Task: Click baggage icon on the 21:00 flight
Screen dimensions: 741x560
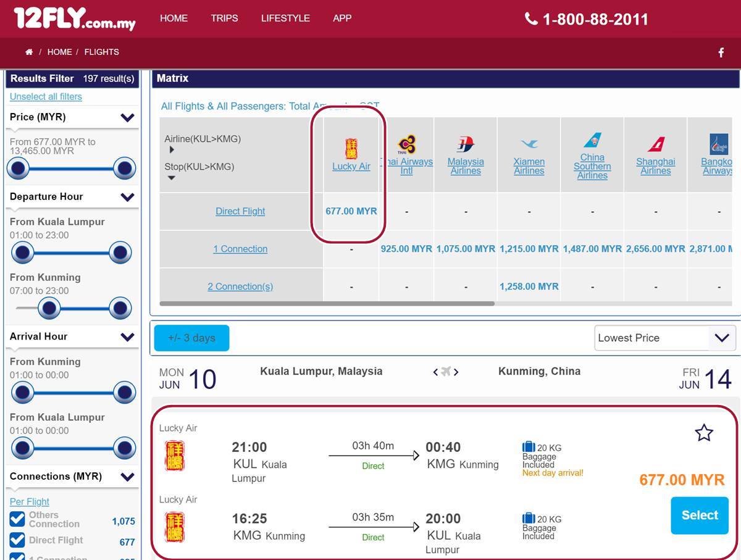Action: pos(529,447)
